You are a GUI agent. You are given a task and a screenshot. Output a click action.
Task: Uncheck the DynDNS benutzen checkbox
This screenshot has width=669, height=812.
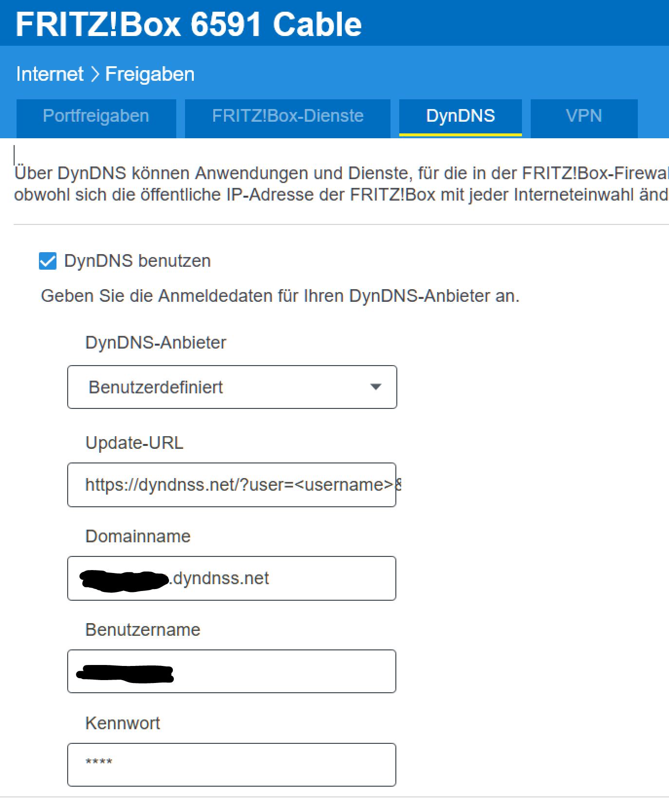point(48,261)
